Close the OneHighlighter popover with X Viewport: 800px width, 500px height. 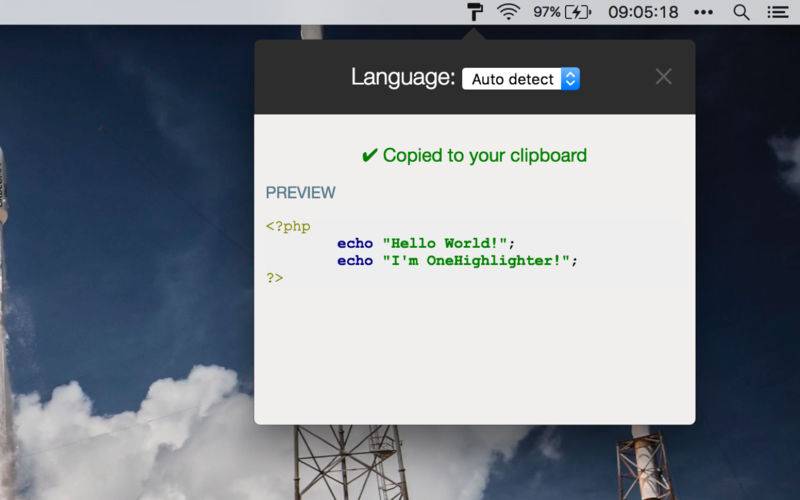coord(663,77)
